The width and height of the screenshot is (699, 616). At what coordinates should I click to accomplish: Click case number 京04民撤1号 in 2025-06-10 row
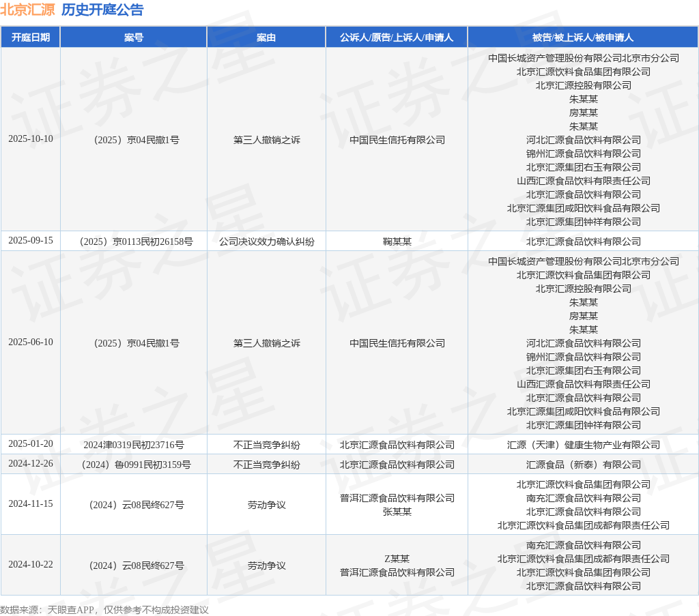[x=137, y=343]
